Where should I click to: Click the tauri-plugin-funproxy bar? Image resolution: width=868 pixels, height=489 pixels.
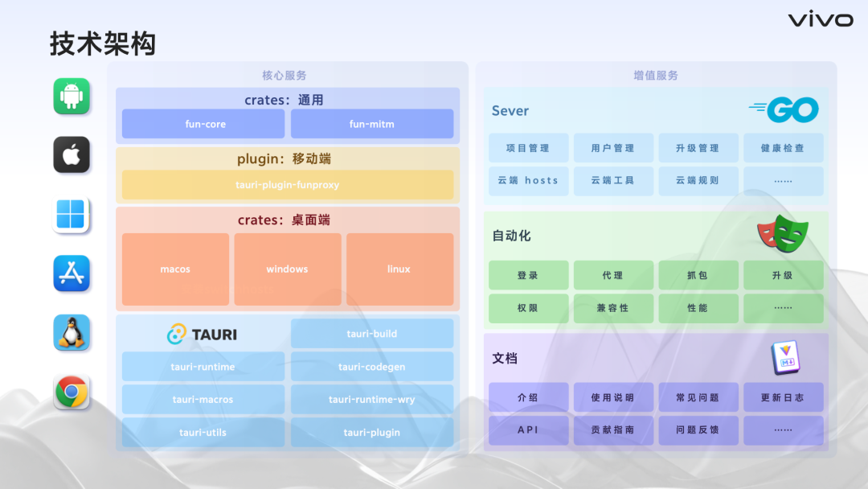click(x=288, y=185)
